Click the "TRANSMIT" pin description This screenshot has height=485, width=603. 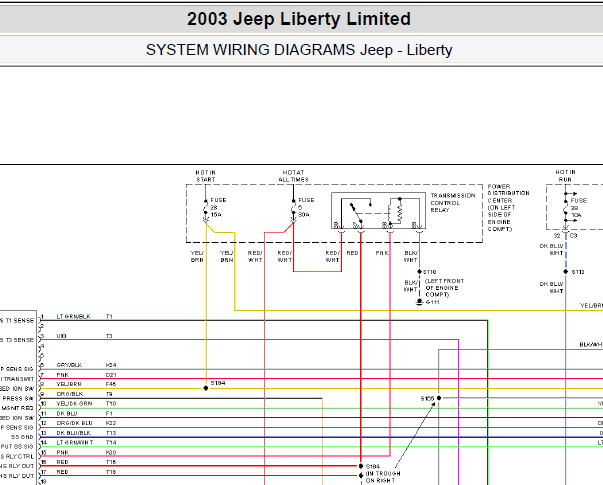click(19, 379)
